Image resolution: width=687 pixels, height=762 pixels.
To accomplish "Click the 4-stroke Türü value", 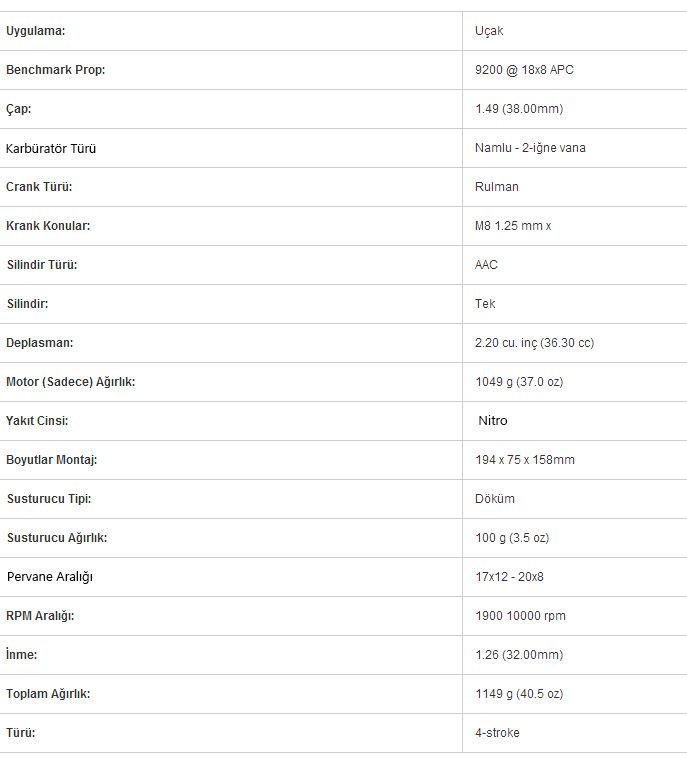I will coord(497,732).
